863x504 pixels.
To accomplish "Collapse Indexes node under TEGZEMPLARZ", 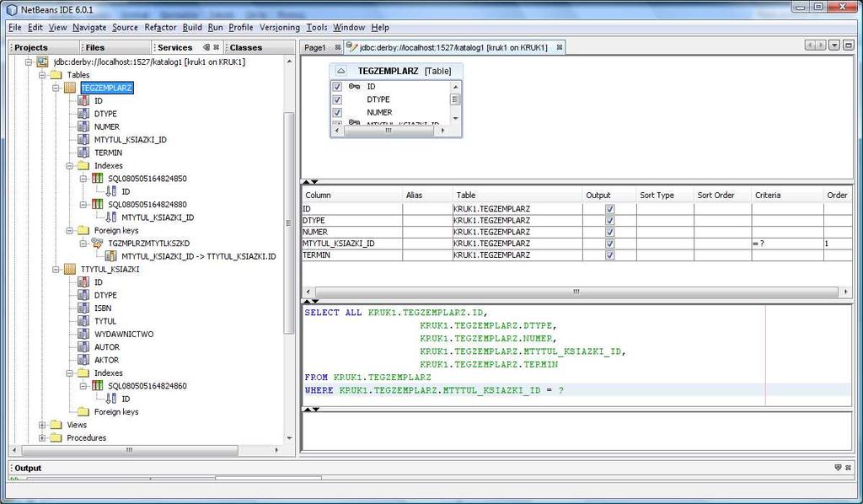I will tap(70, 166).
